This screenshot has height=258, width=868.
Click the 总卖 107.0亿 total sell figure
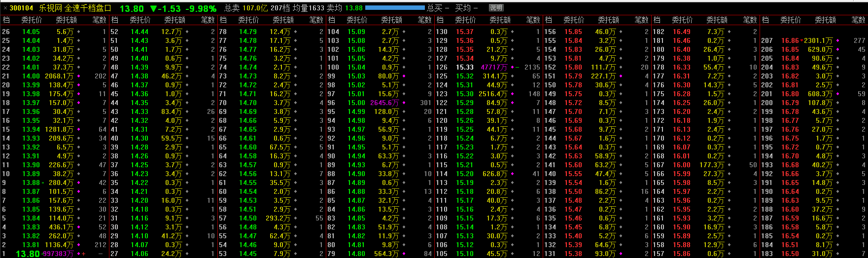(x=246, y=8)
